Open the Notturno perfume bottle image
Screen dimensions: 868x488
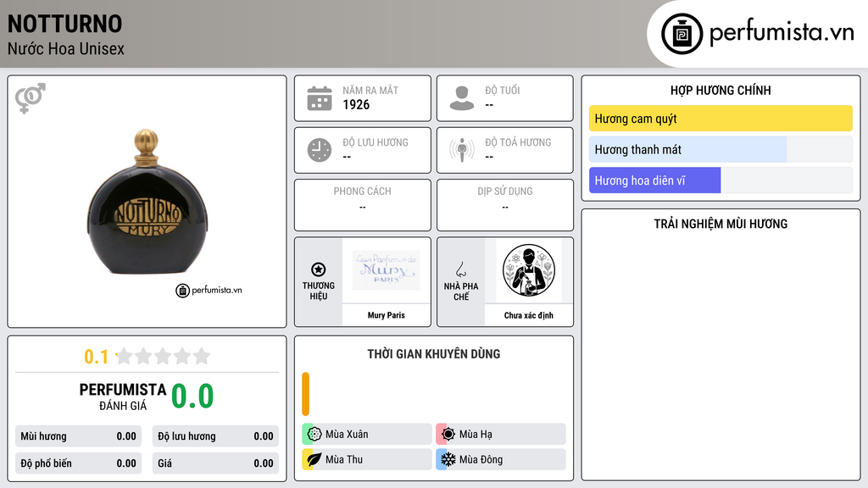pos(147,202)
